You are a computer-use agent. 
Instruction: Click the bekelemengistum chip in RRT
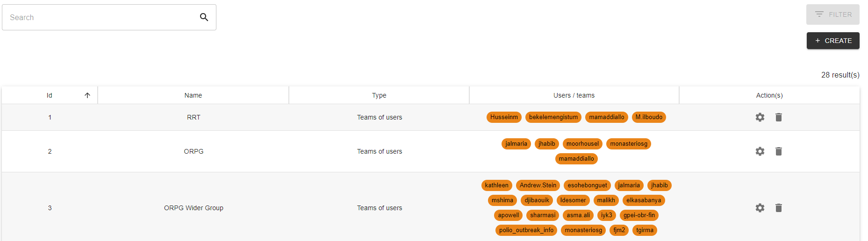point(553,117)
